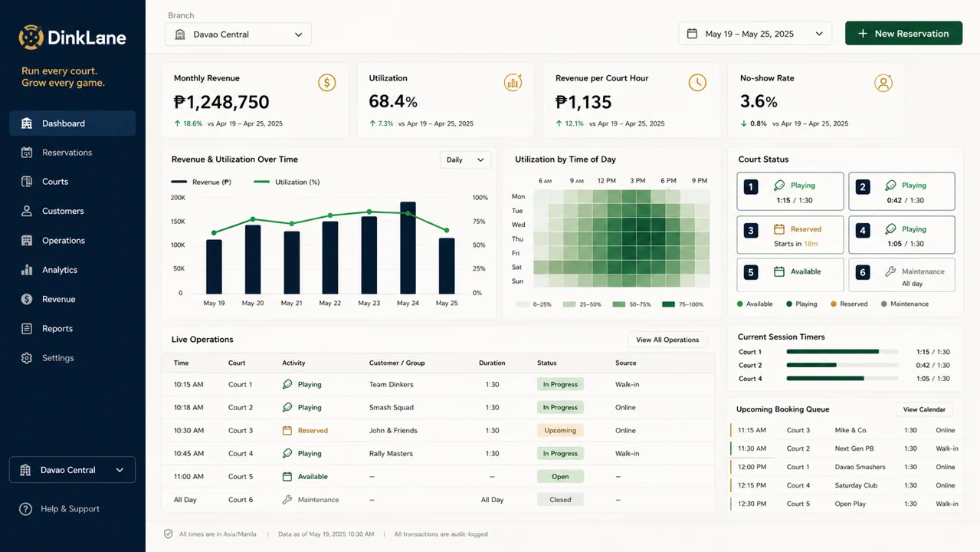
Task: Open the May 19 – May 25, 2025 date dropdown
Action: 755,34
